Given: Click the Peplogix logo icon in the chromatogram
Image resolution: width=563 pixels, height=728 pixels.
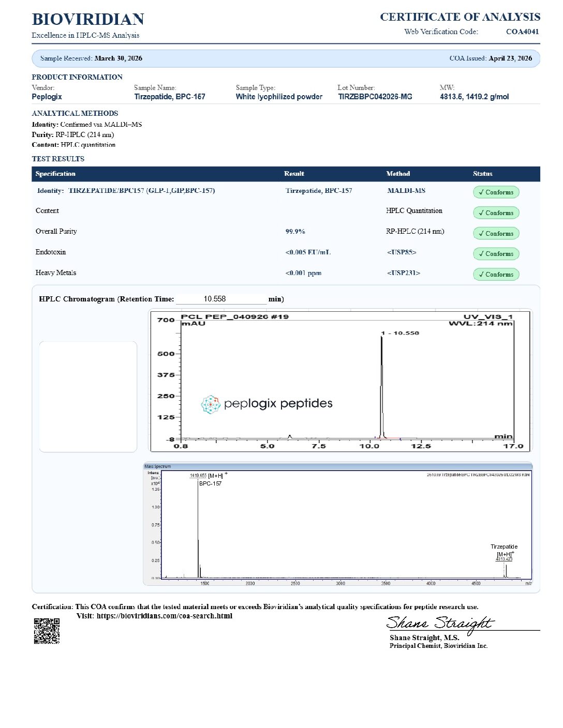Looking at the screenshot, I should tap(211, 404).
